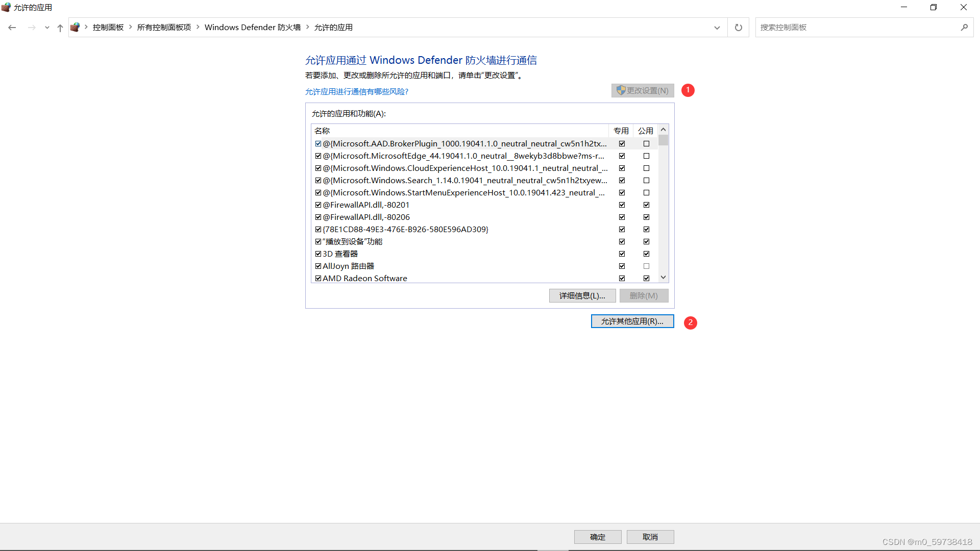Uncheck 专用 for AMD Radeon Software
The height and width of the screenshot is (551, 980).
tap(622, 278)
